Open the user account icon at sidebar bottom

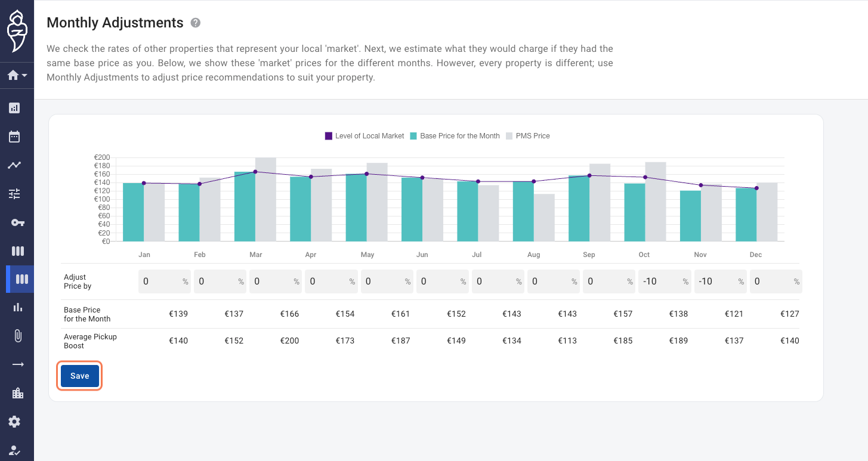pos(14,450)
